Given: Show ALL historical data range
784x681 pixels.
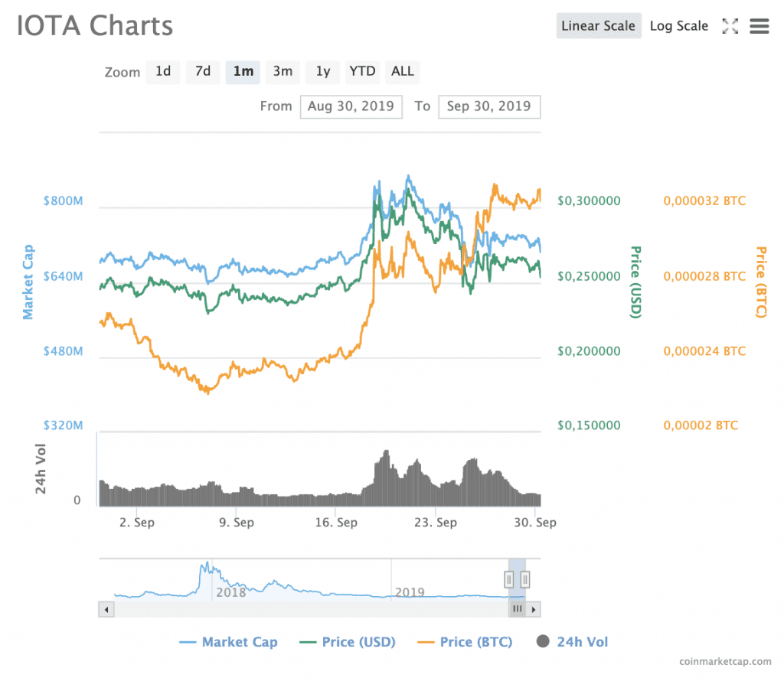Looking at the screenshot, I should point(403,71).
